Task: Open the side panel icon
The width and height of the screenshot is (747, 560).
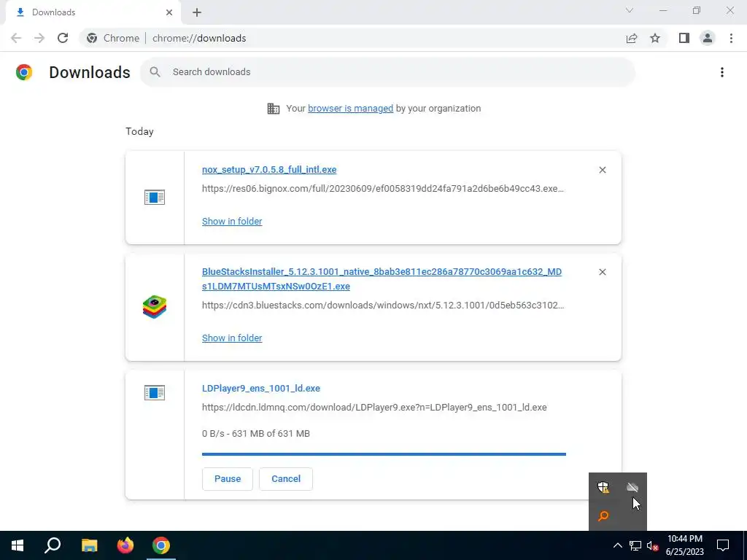Action: 684,38
